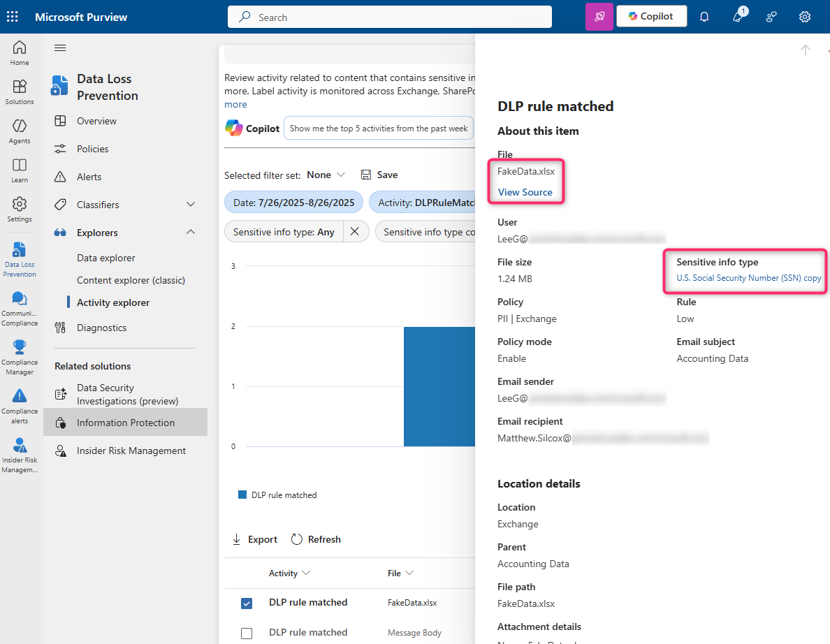830x644 pixels.
Task: Open Insider Risk Management rail icon
Action: [20, 455]
